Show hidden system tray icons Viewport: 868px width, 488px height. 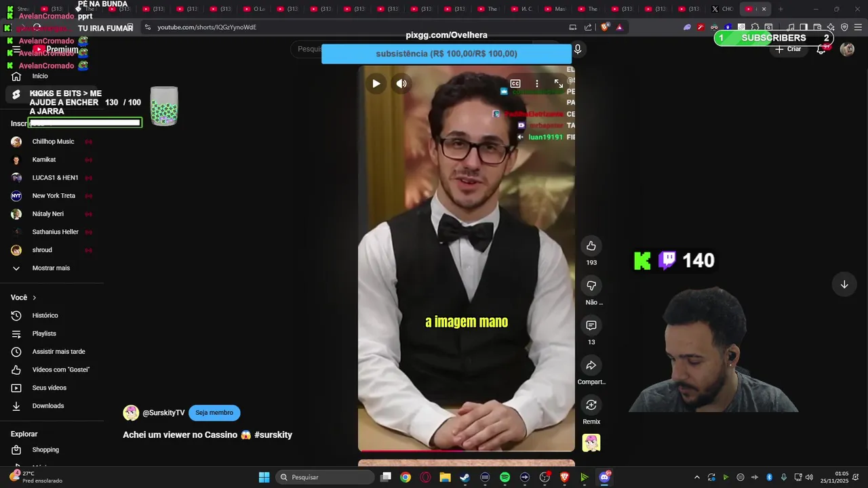(x=696, y=477)
